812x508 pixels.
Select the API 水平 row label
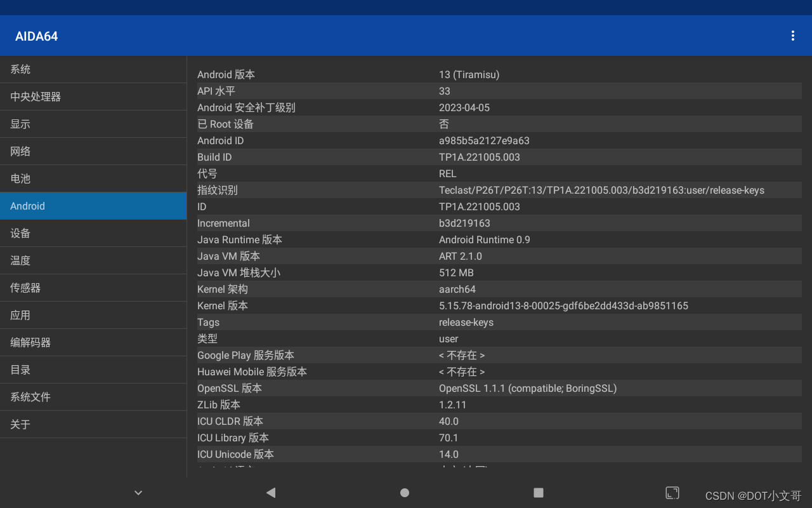pyautogui.click(x=216, y=91)
